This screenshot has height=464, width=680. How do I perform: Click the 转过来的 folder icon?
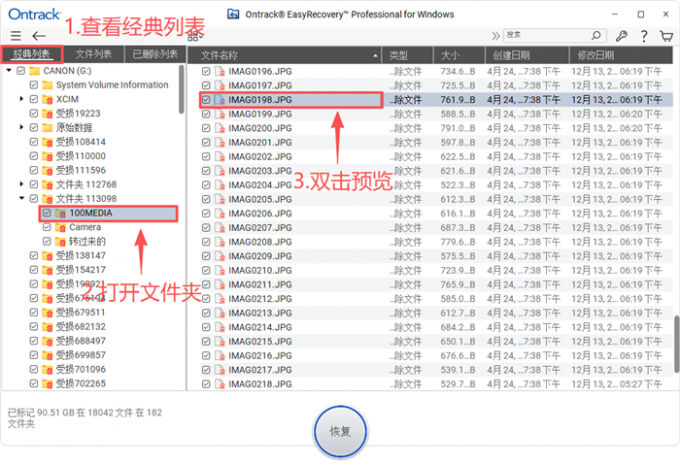click(x=60, y=242)
